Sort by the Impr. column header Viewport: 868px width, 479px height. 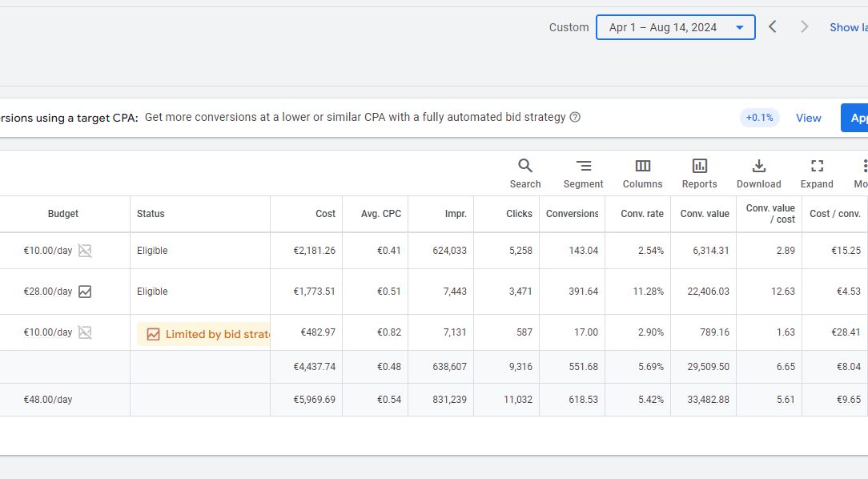click(x=456, y=214)
